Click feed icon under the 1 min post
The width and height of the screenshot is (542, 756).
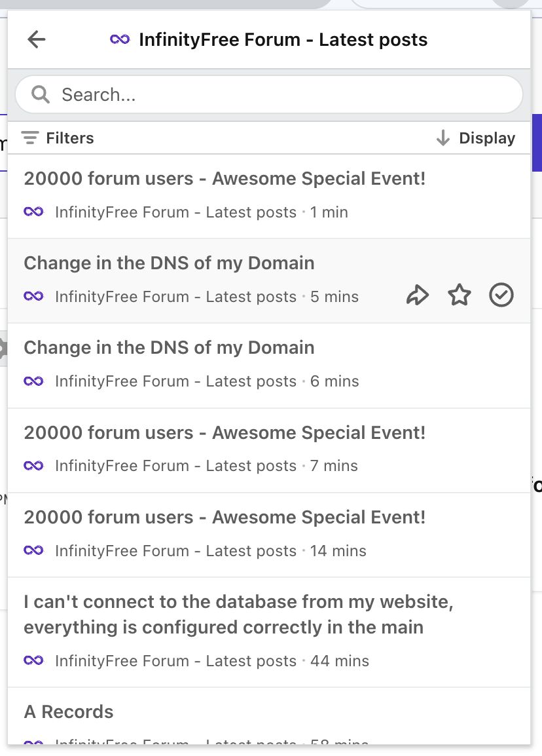click(33, 212)
